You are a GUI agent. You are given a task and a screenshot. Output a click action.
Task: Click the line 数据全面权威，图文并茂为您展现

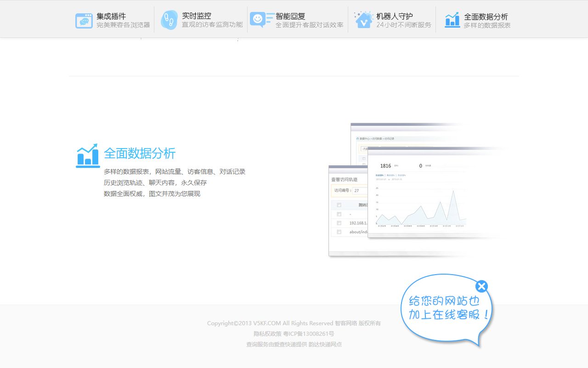(x=152, y=194)
